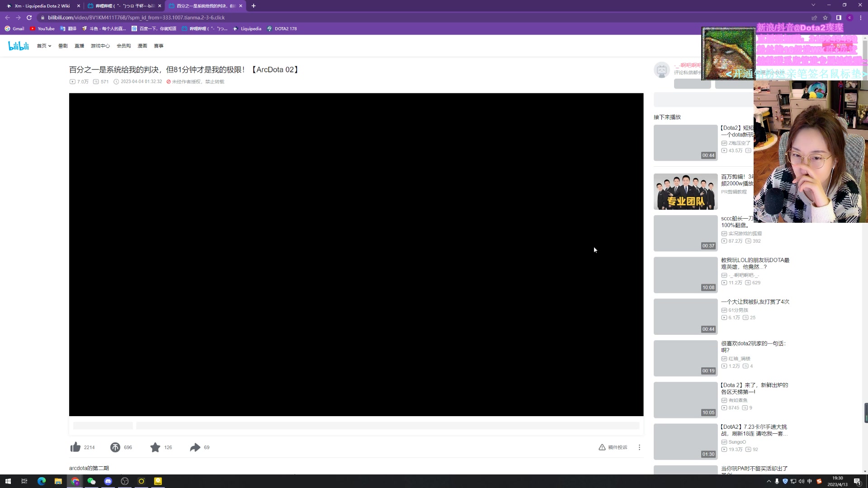Open the YouTube bookmark

[x=42, y=28]
